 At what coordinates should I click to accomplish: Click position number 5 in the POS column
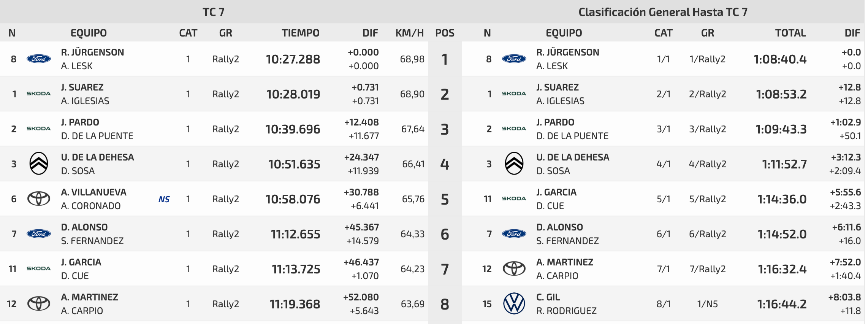point(445,199)
